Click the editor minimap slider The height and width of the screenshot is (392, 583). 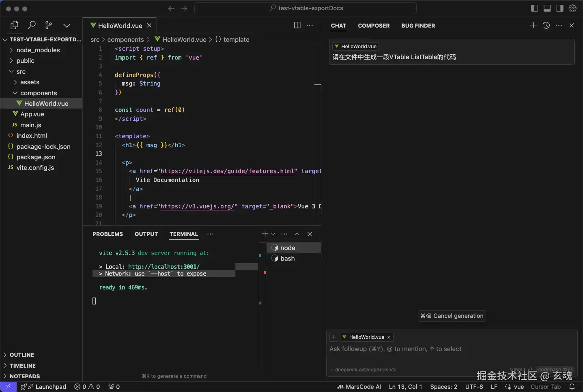point(318,84)
